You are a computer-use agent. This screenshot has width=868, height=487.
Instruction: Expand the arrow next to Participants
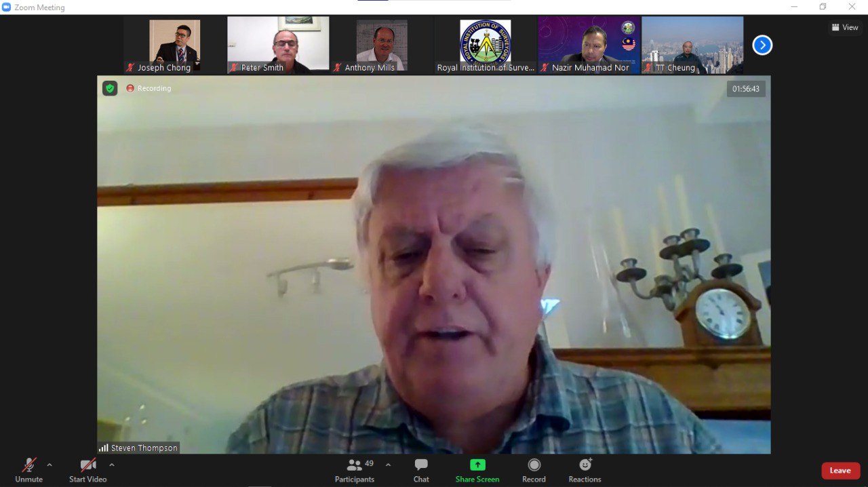pyautogui.click(x=388, y=465)
